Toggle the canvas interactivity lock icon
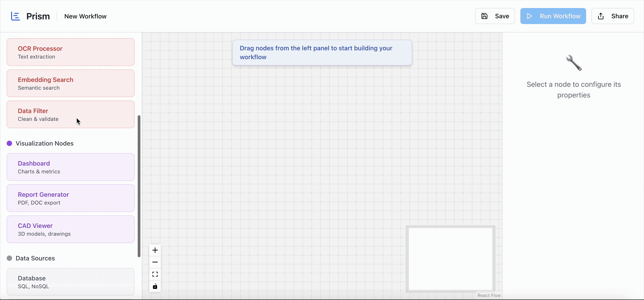Viewport: 644px width, 300px height. (155, 286)
